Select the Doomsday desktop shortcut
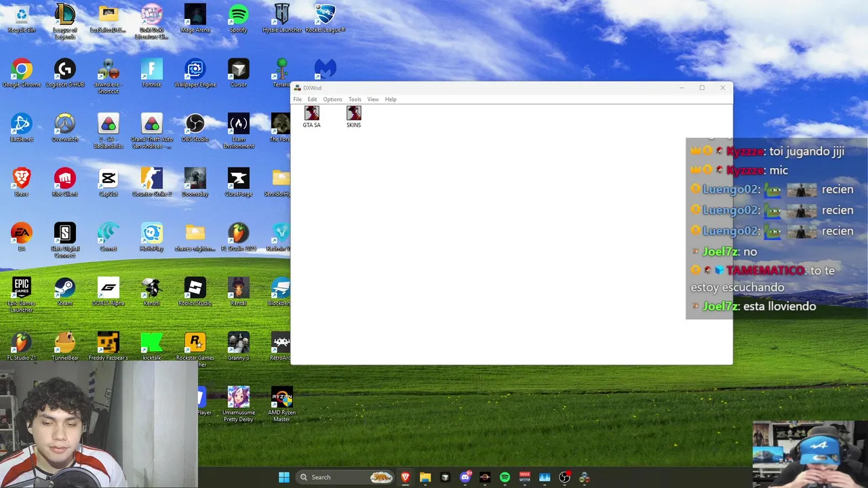The image size is (868, 488). pyautogui.click(x=195, y=182)
